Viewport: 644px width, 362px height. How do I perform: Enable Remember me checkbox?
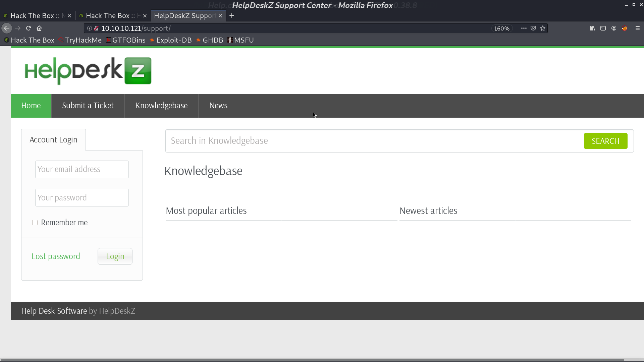tap(35, 223)
